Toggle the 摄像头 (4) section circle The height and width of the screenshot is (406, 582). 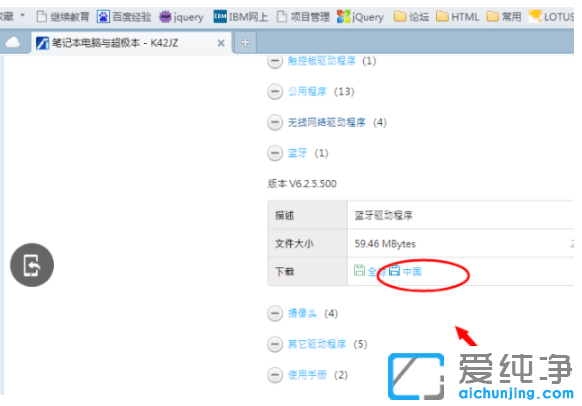pos(275,314)
